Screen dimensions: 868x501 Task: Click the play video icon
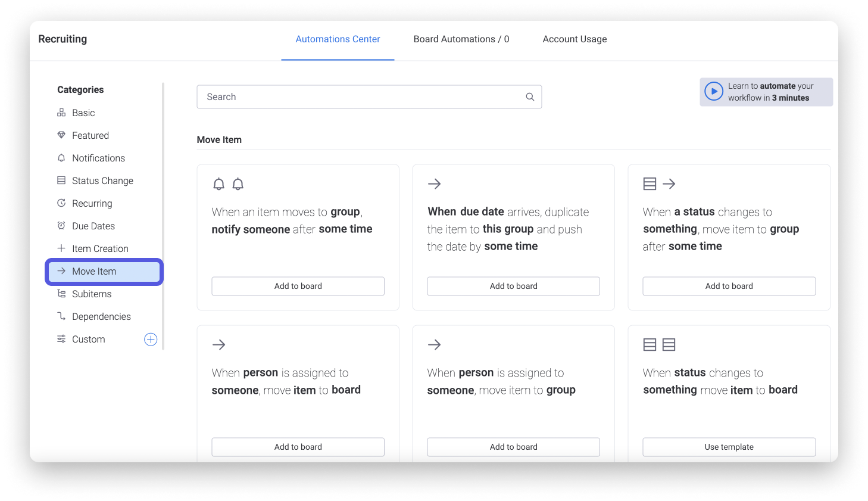pos(713,92)
